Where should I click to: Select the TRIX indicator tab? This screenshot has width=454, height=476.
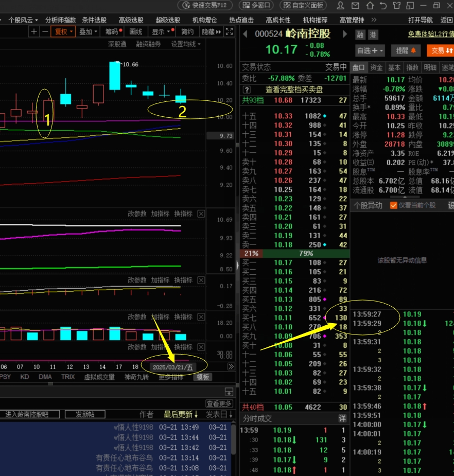68,377
